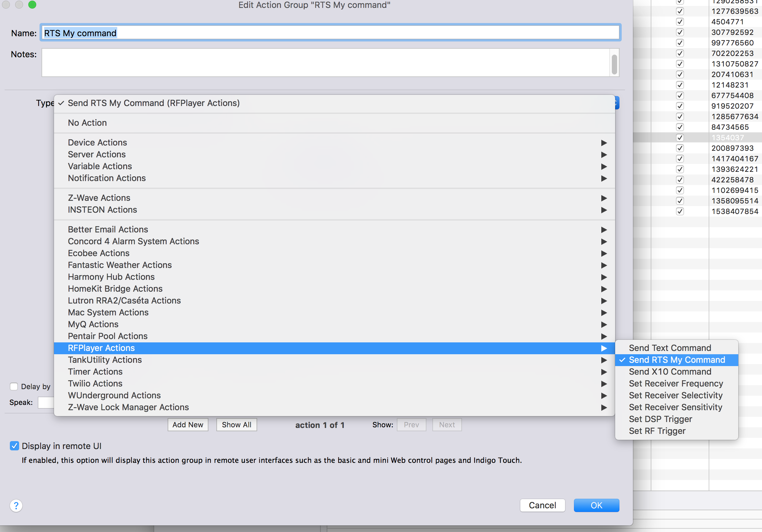Open Lutron RRA2/Caséta Actions item

(x=335, y=301)
